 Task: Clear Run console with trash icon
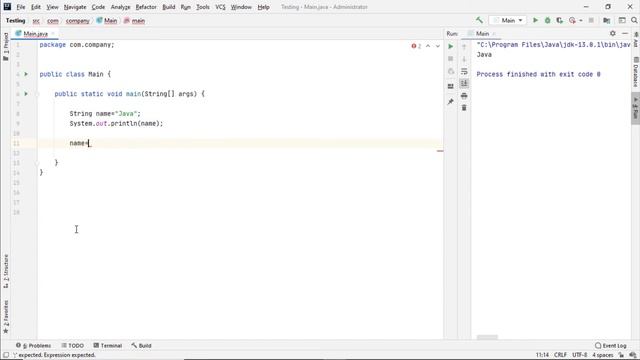(464, 108)
